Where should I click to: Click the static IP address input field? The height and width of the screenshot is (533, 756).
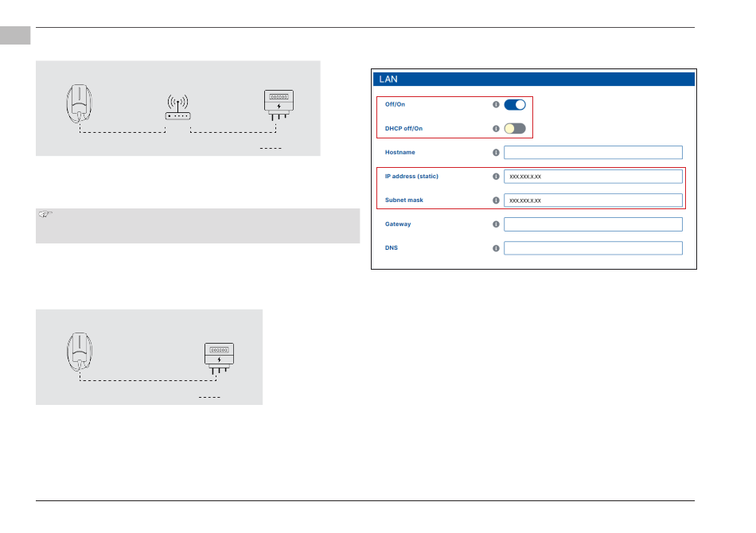(593, 177)
